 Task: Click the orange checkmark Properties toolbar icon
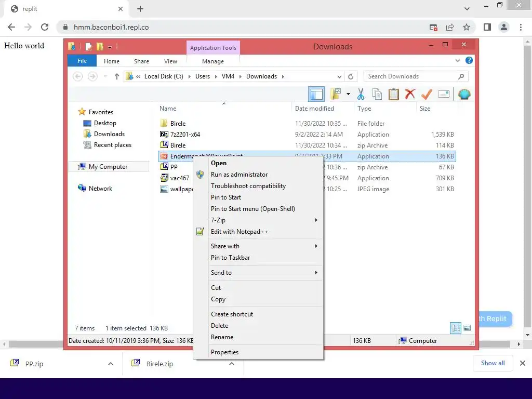[x=427, y=94]
